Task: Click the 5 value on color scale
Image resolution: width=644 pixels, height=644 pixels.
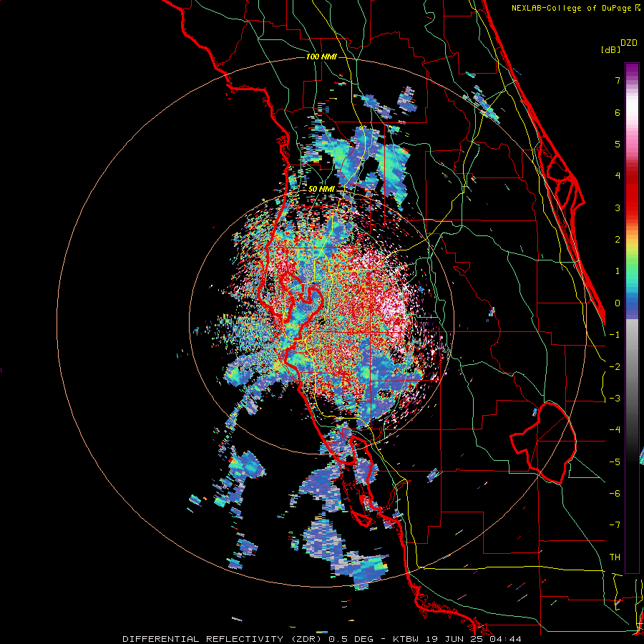Action: coord(618,144)
